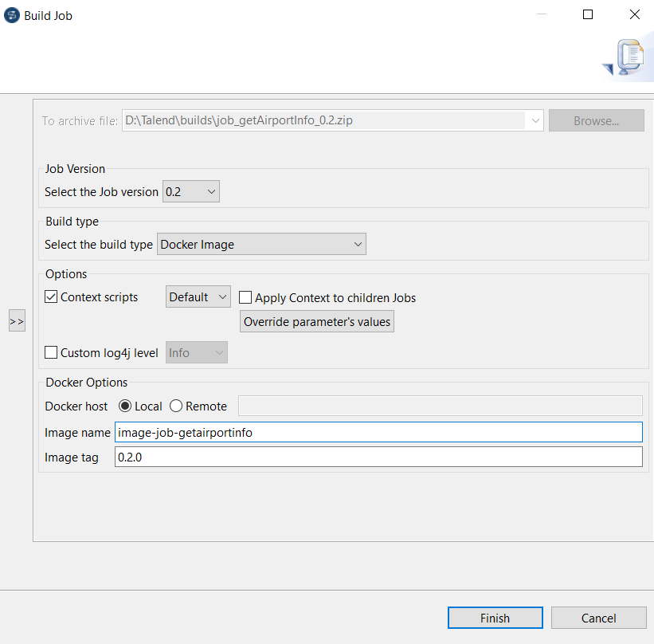Enable Apply Context to children Jobs
This screenshot has width=654, height=644.
pyautogui.click(x=245, y=297)
